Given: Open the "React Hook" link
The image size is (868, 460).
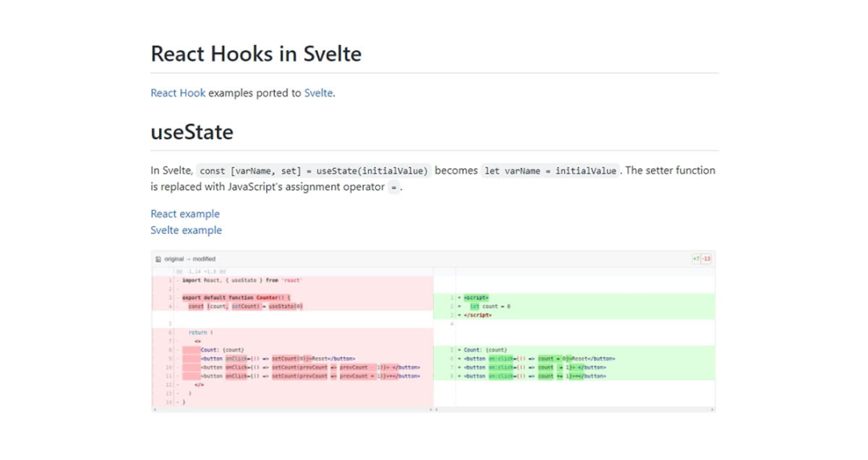Looking at the screenshot, I should 178,92.
